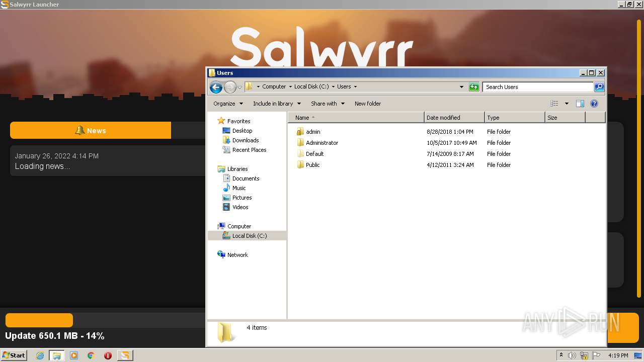This screenshot has width=644, height=362.
Task: Open the Opera taskbar icon
Action: (108, 355)
